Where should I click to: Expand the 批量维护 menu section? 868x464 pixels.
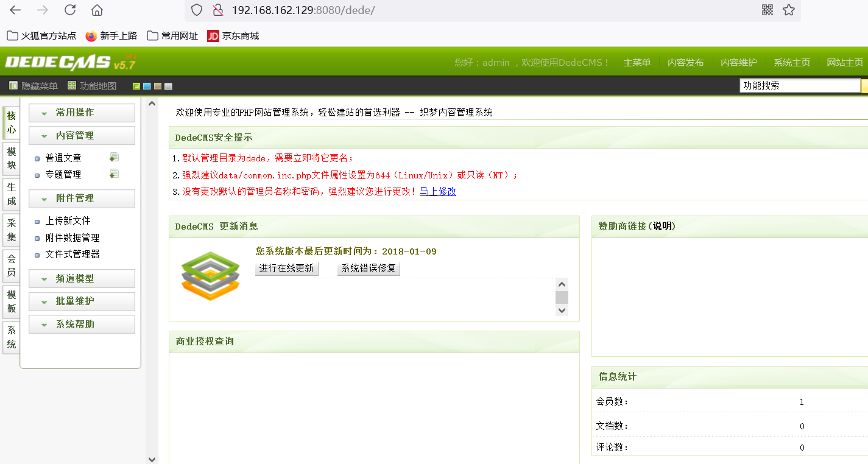point(82,301)
